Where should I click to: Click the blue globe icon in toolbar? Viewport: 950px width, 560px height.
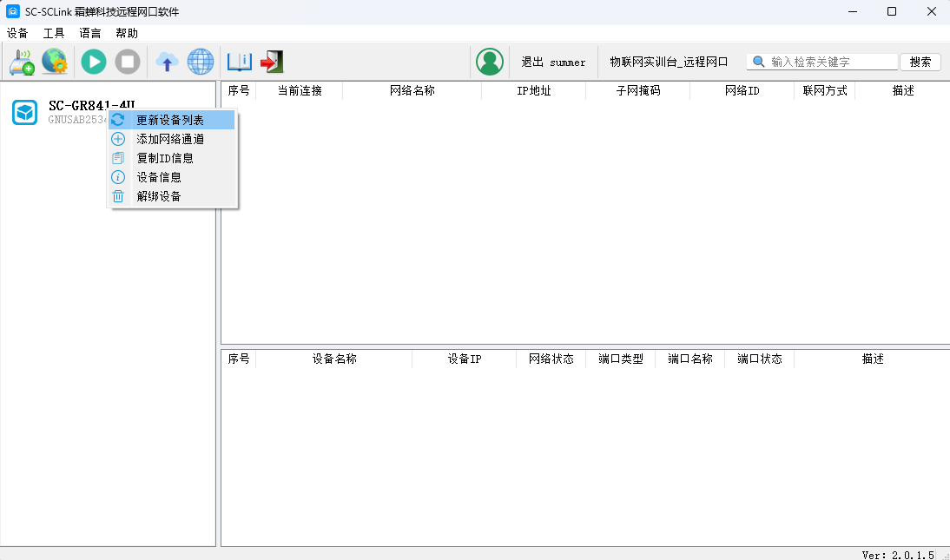(x=201, y=62)
